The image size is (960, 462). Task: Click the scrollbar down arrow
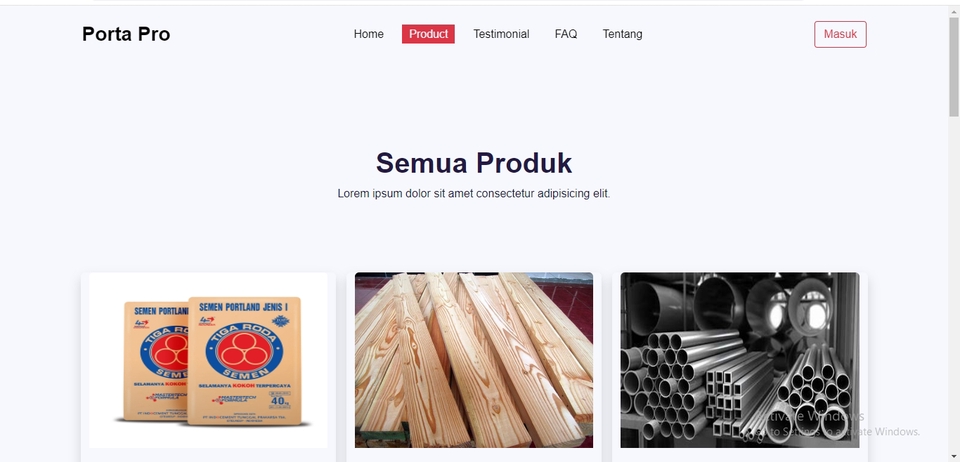[x=954, y=457]
